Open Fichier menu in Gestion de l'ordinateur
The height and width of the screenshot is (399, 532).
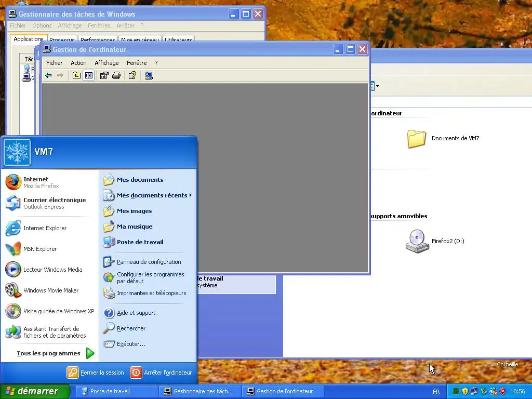54,63
